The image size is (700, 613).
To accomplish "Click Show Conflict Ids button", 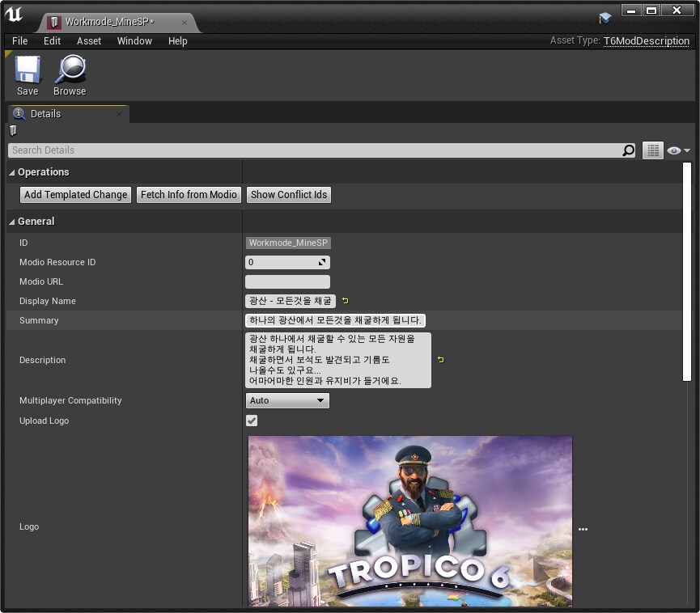I will (x=289, y=195).
